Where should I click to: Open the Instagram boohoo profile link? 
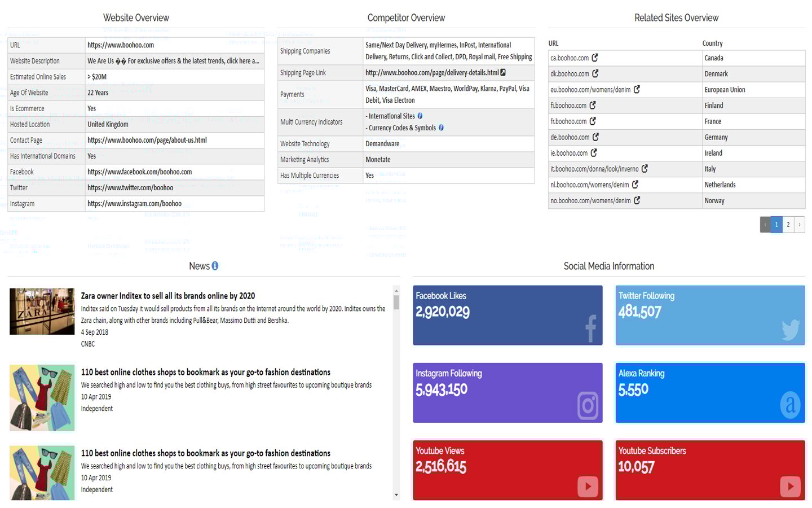pos(134,203)
